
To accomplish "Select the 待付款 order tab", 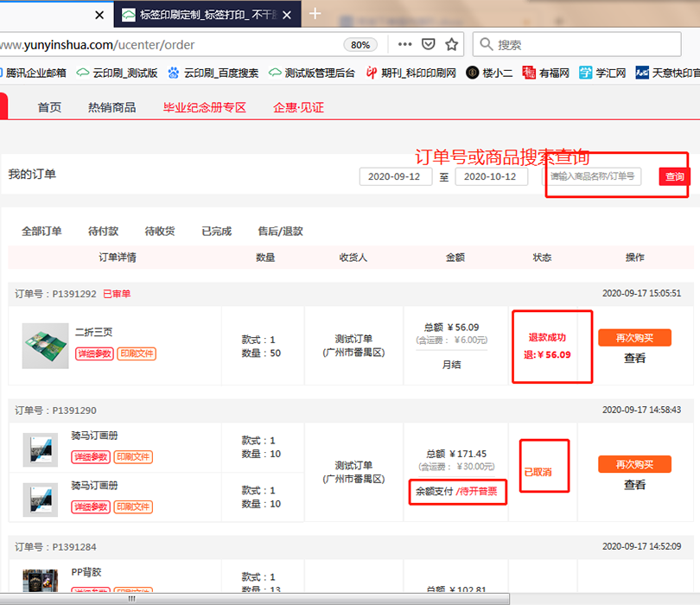I will [x=103, y=231].
